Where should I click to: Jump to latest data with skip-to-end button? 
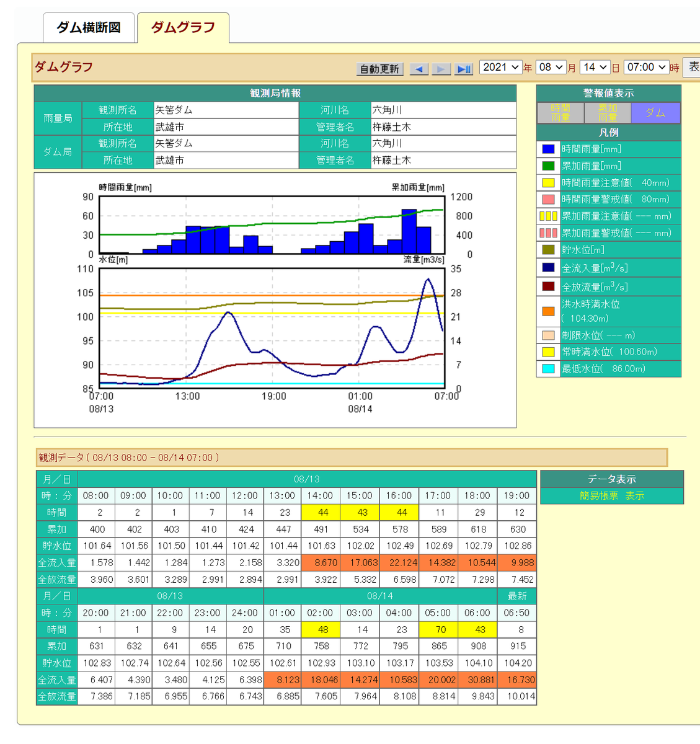(463, 69)
